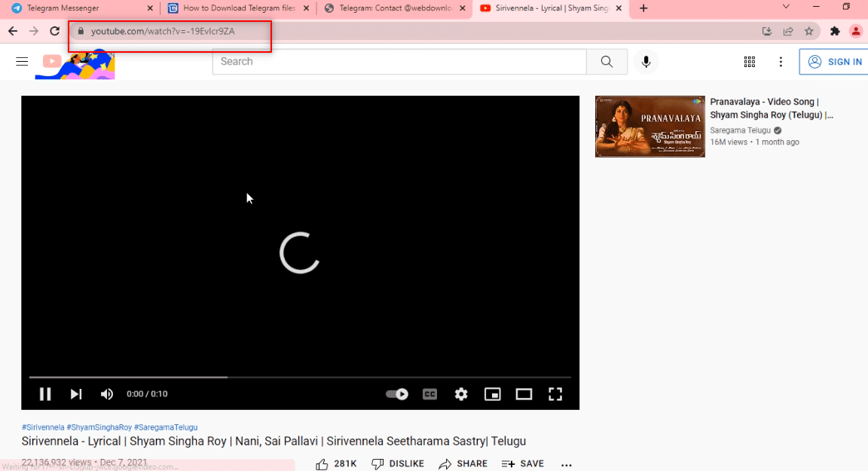Screen dimensions: 868x471
Task: Switch to Theater mode
Action: 524,393
